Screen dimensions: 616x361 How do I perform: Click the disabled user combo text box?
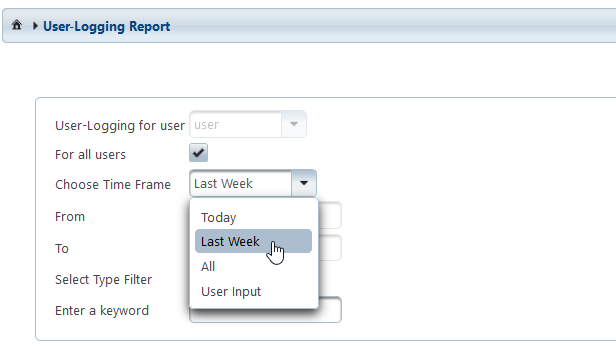coord(235,125)
